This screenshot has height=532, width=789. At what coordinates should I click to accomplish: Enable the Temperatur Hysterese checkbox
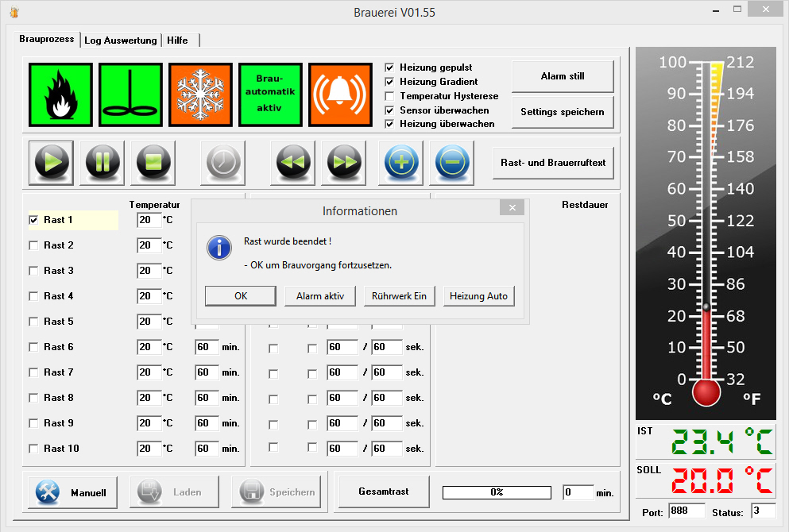[x=389, y=96]
